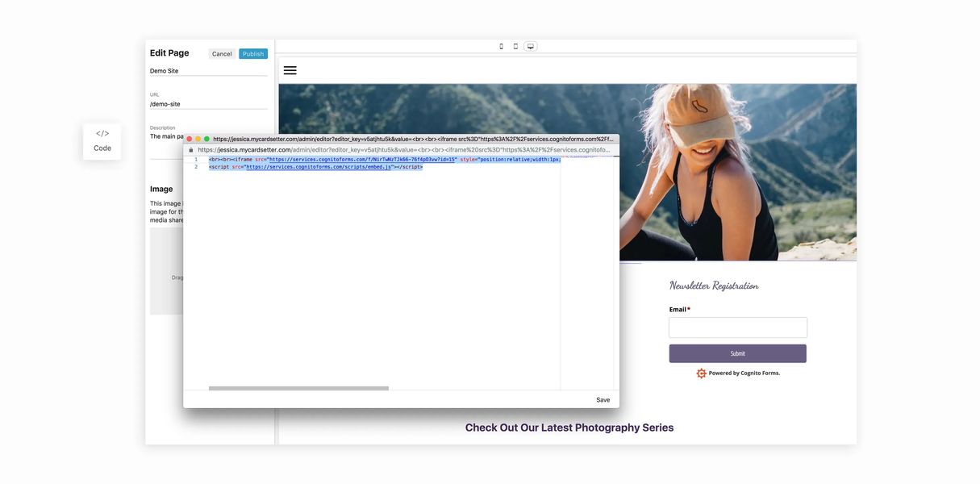Click the Newsletter Registration heading
The image size is (980, 484).
tap(714, 286)
